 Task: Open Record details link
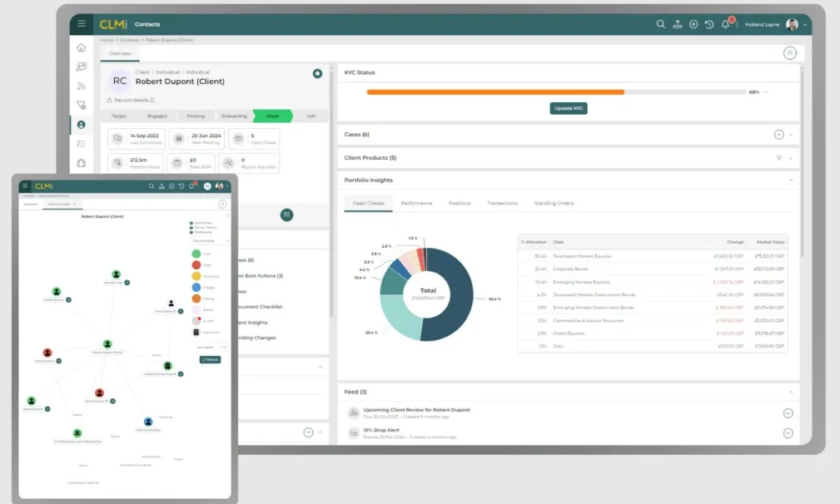coord(131,100)
